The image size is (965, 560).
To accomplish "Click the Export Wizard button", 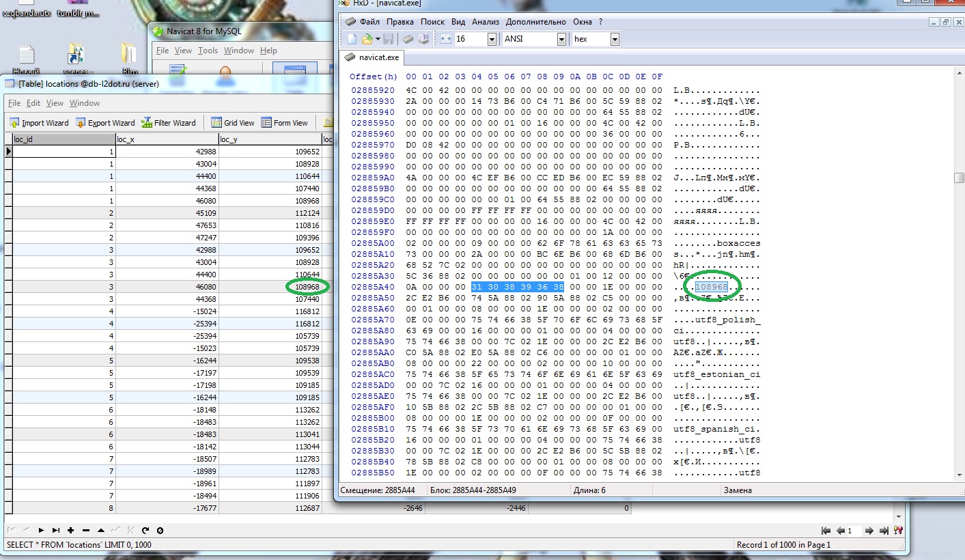I will (105, 123).
